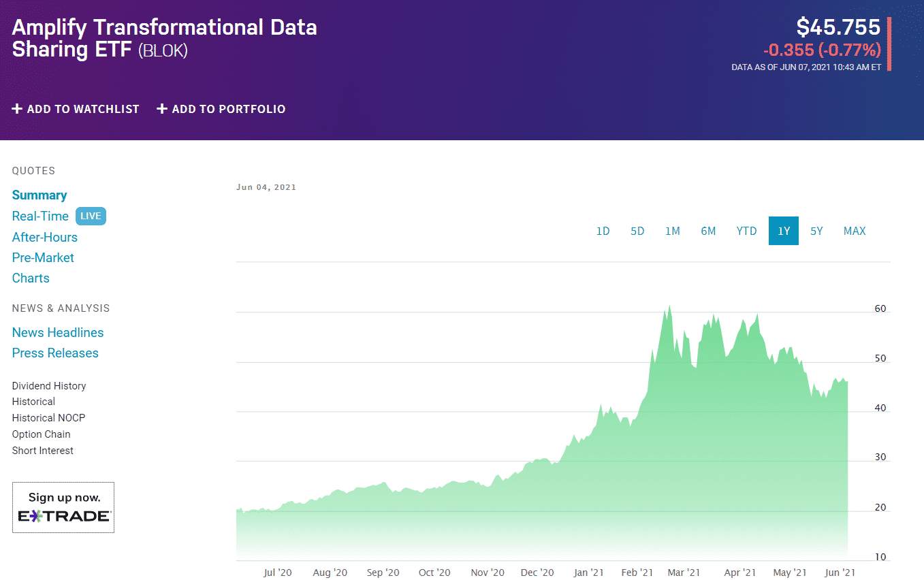This screenshot has height=580, width=924.
Task: Add BLOK to portfolio
Action: tap(221, 109)
